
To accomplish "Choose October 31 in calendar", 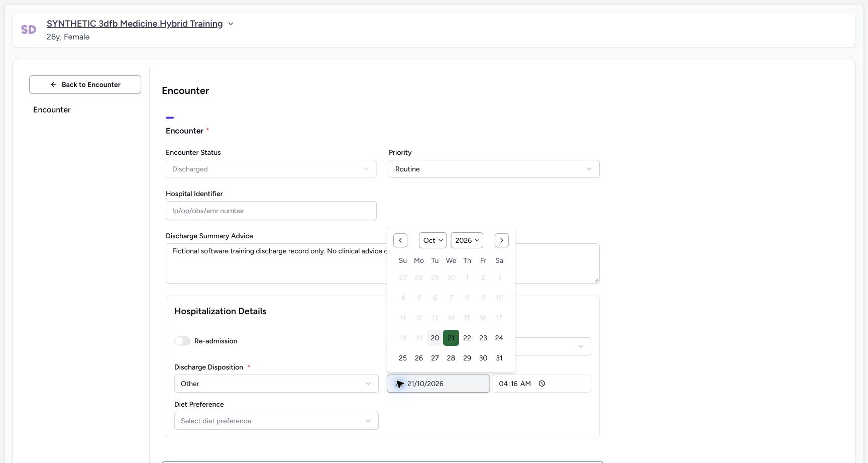I will tap(499, 358).
